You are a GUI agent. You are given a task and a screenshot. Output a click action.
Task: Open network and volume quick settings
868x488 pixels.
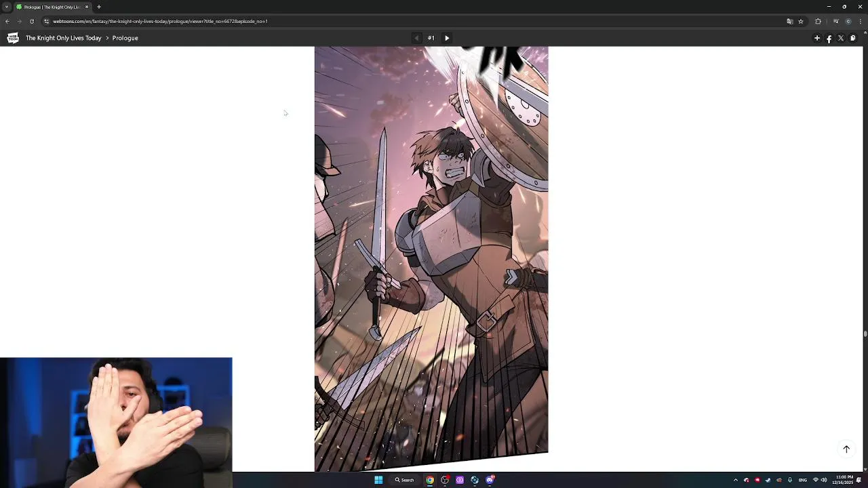tap(820, 480)
